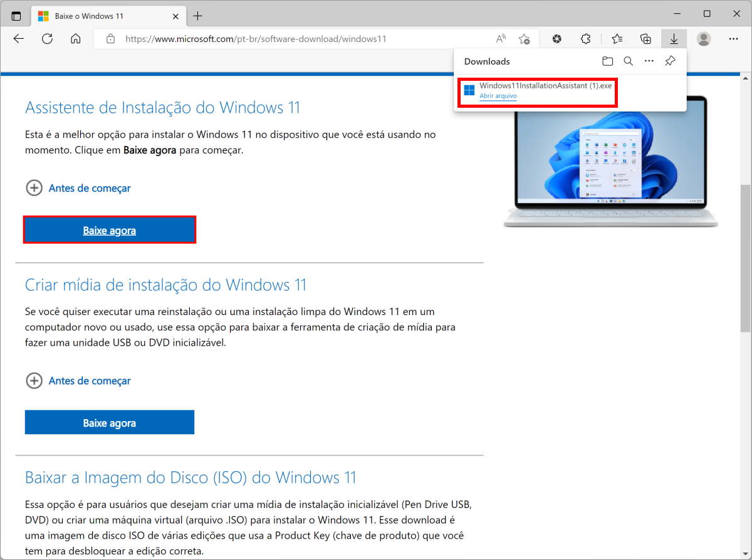752x560 pixels.
Task: Expand 'Antes de começar' under Assistente de Instalação
Action: point(78,188)
